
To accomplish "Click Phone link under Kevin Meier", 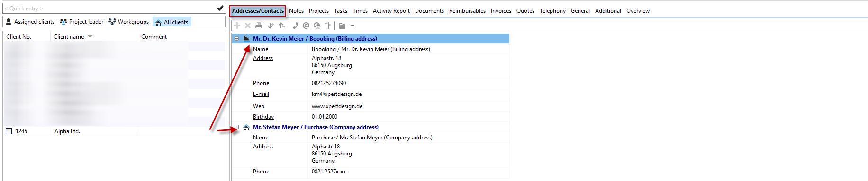I will [261, 83].
